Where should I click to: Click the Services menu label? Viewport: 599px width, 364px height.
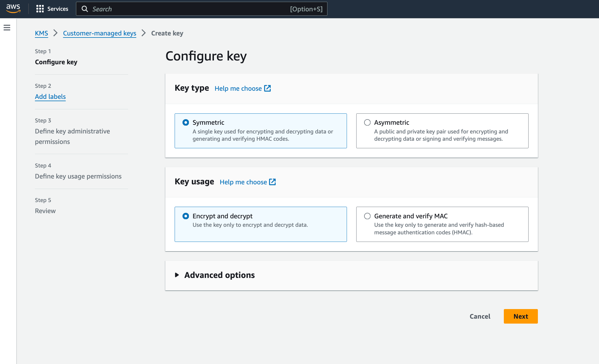tap(58, 9)
